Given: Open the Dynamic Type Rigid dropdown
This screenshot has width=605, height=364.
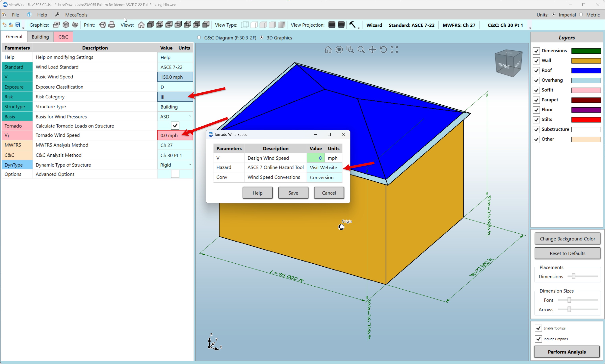Looking at the screenshot, I should (190, 165).
